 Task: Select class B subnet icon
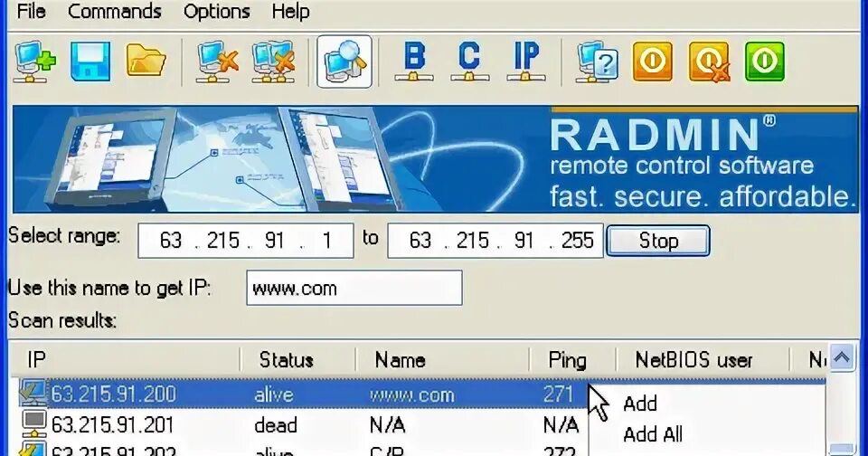[x=414, y=62]
